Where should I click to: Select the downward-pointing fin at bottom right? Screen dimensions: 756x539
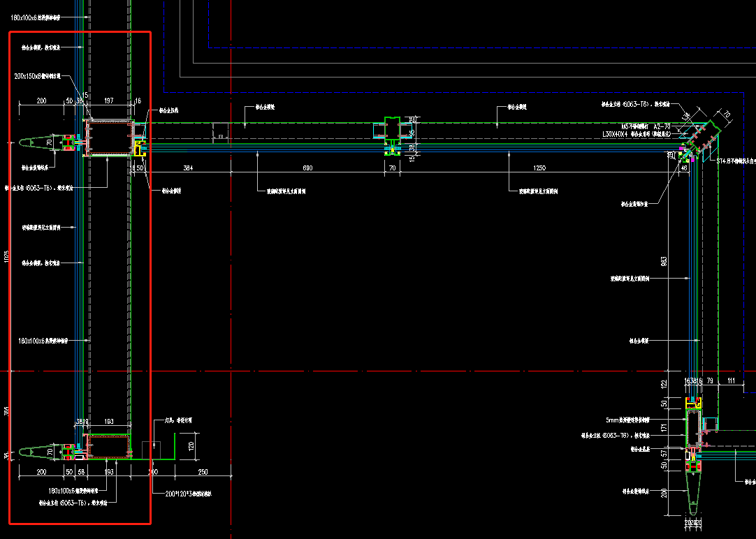tap(693, 492)
